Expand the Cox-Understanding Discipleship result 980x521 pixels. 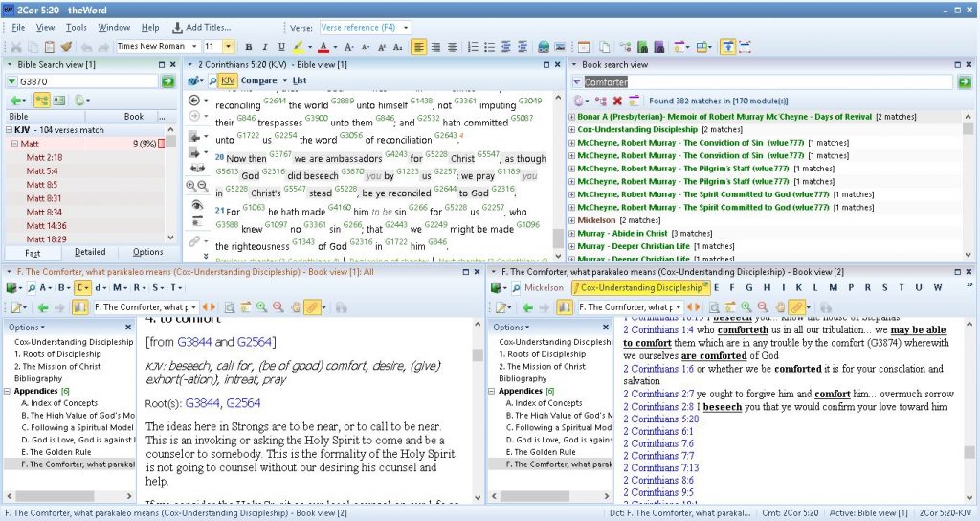point(572,129)
